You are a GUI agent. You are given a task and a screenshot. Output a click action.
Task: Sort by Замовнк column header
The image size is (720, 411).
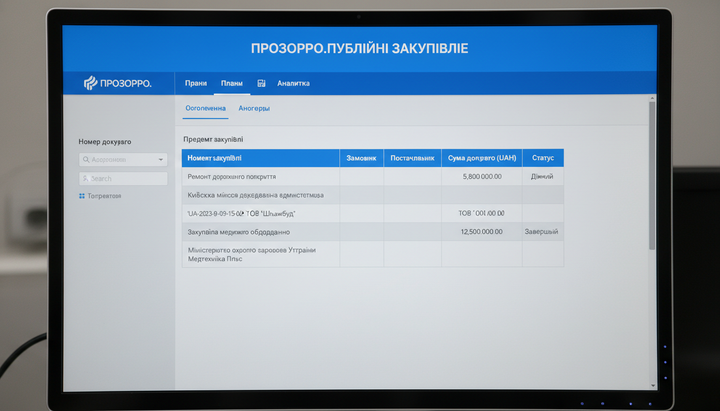pos(361,158)
